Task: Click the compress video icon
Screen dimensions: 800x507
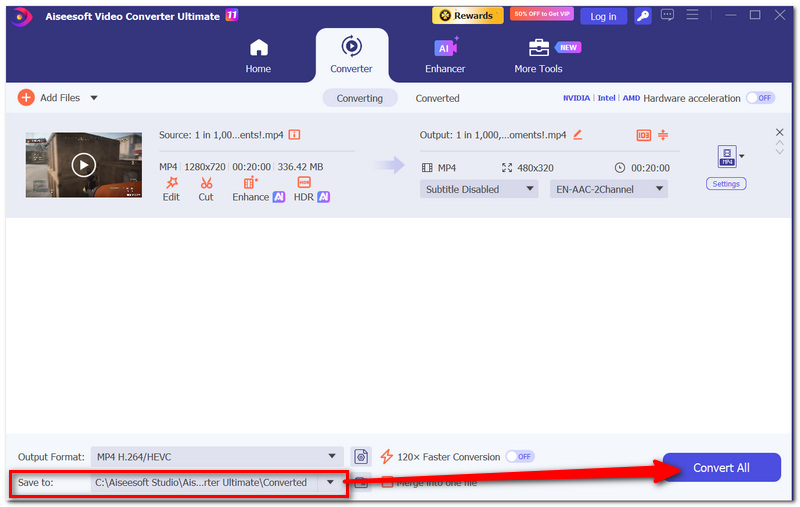Action: click(663, 135)
